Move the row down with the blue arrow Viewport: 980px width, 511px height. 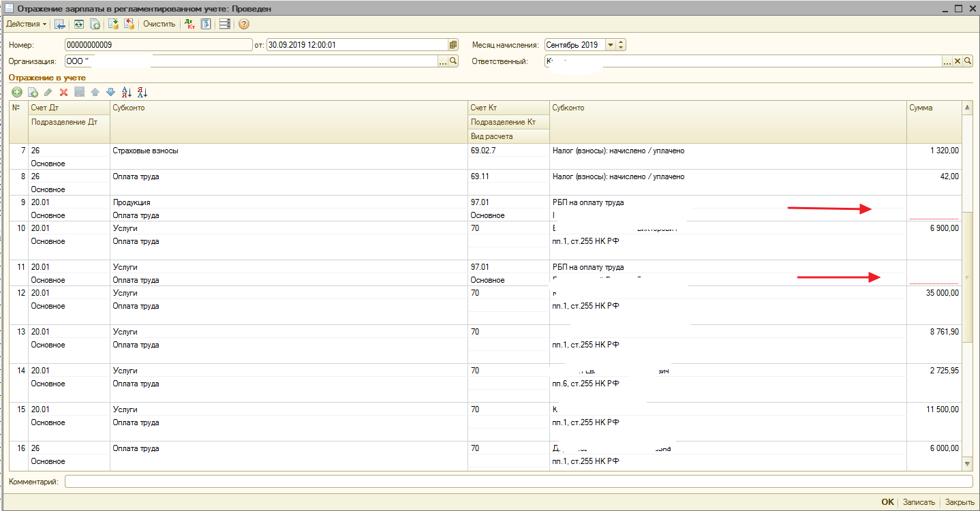pos(110,92)
